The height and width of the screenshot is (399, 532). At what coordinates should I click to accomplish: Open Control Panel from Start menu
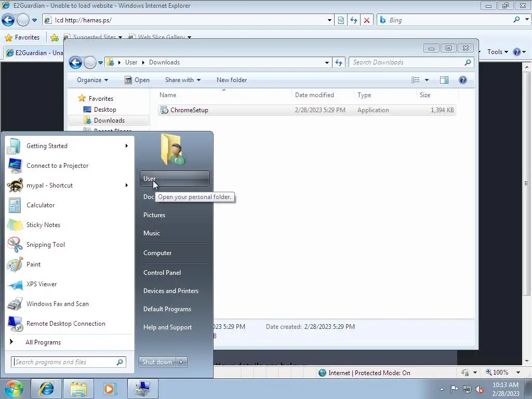click(x=175, y=273)
